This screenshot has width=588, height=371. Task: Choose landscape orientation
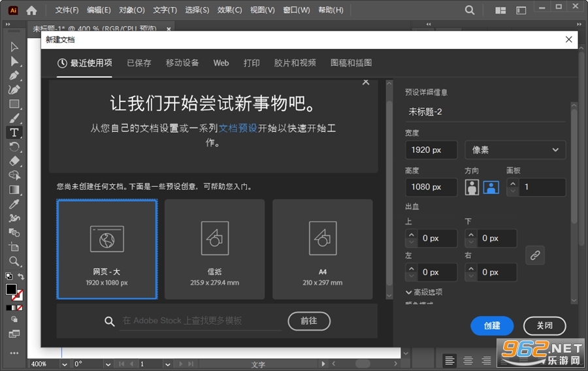(491, 187)
